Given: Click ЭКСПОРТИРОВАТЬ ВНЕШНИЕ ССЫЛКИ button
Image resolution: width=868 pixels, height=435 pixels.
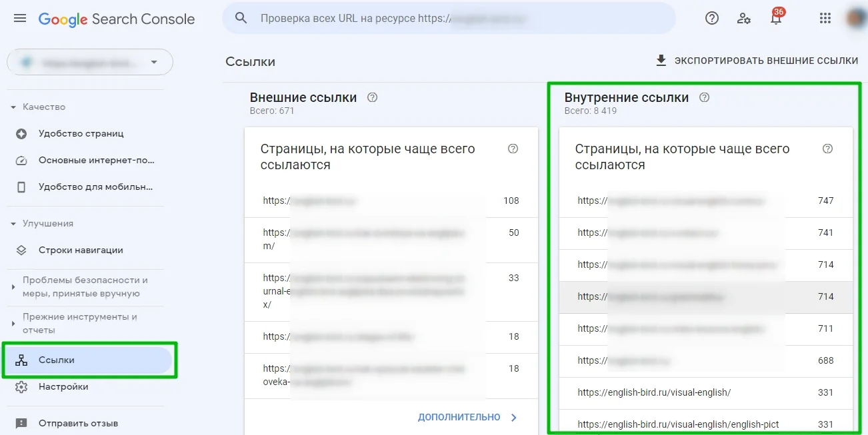Looking at the screenshot, I should tap(757, 61).
